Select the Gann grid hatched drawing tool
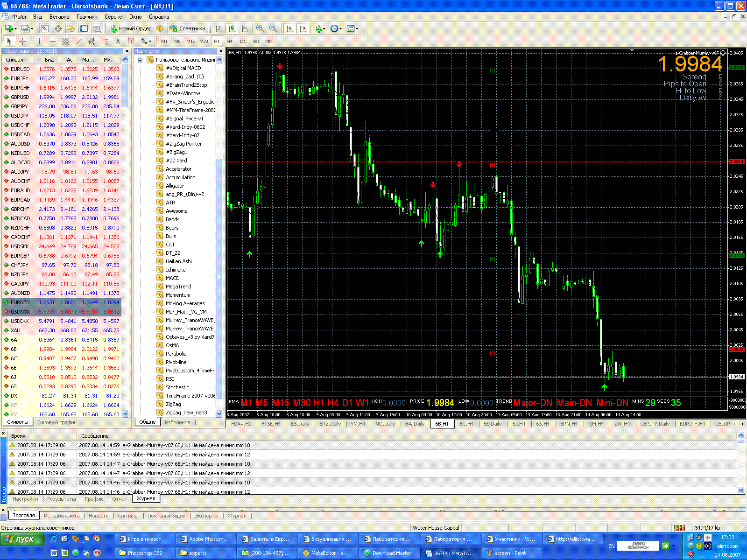Image resolution: width=747 pixels, height=560 pixels. [66, 41]
